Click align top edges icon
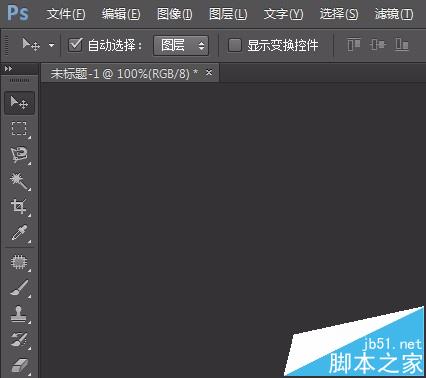This screenshot has width=426, height=378. tap(354, 45)
